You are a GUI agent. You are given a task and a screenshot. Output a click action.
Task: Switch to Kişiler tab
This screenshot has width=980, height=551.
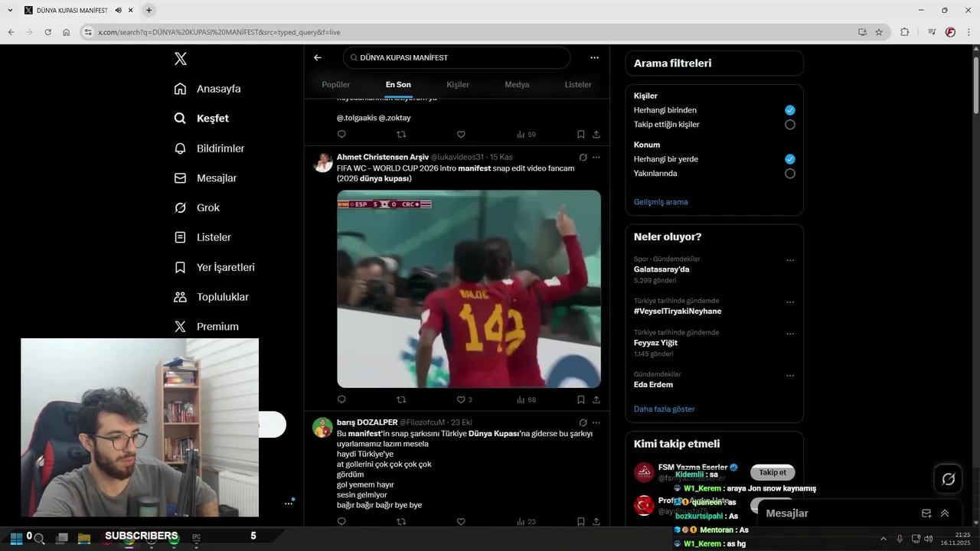(458, 84)
